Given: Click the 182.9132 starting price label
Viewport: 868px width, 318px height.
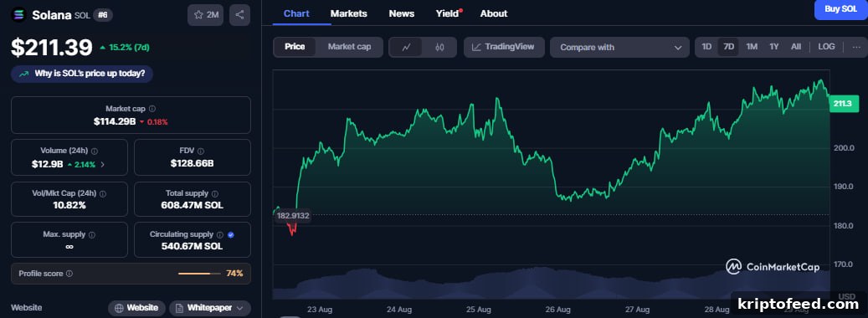Looking at the screenshot, I should coord(293,216).
